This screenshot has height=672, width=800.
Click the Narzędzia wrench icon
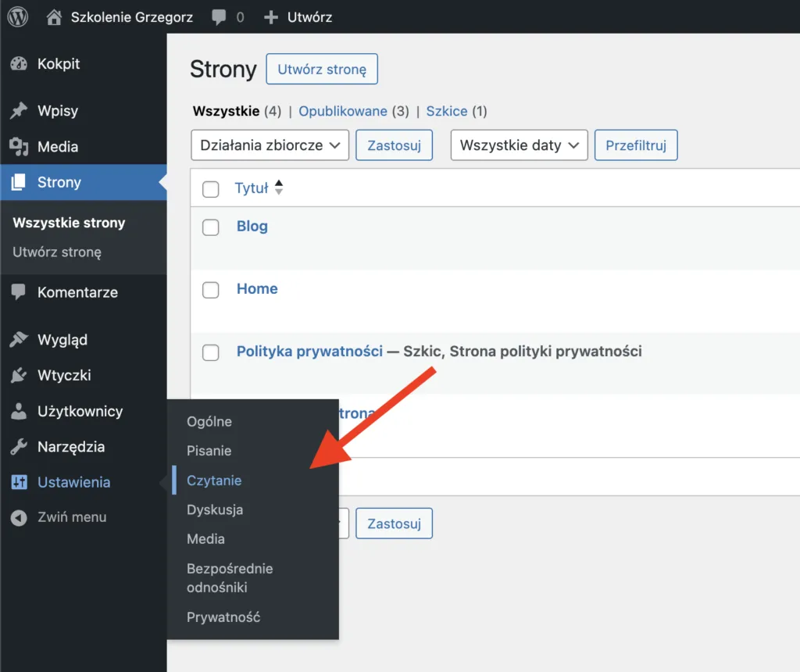18,446
